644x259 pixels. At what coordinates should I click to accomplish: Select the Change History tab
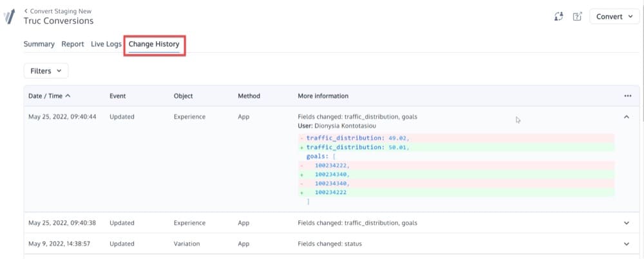(x=154, y=44)
